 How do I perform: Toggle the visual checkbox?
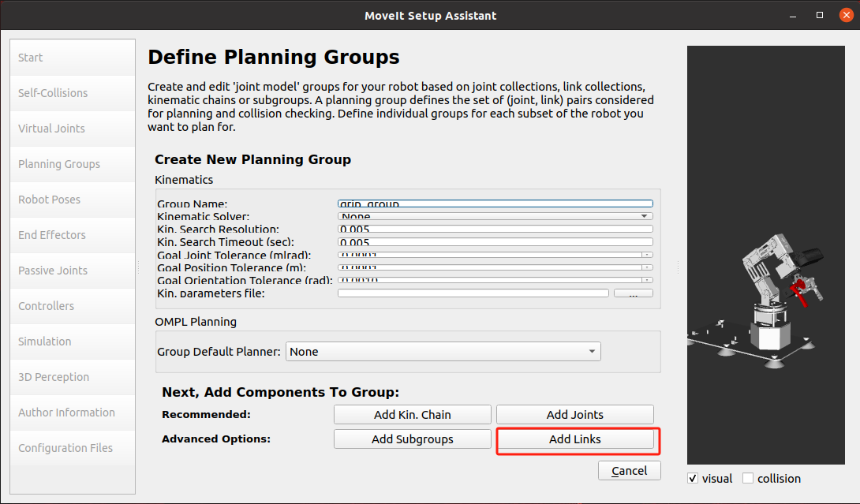click(x=693, y=478)
